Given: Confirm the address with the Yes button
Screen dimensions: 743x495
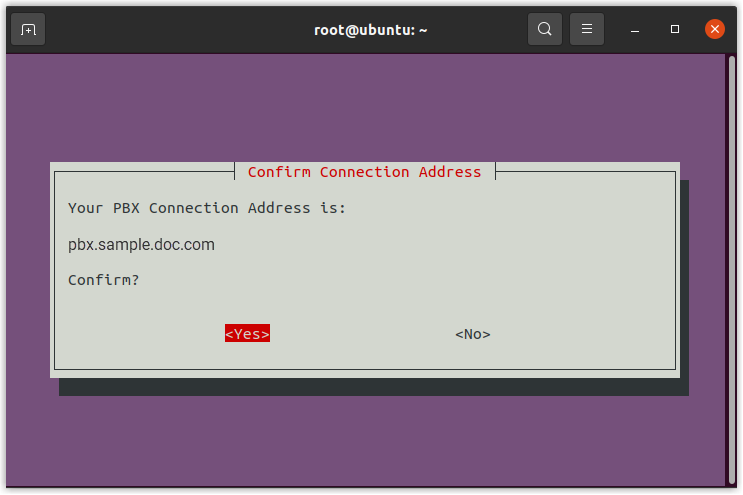Looking at the screenshot, I should (247, 334).
